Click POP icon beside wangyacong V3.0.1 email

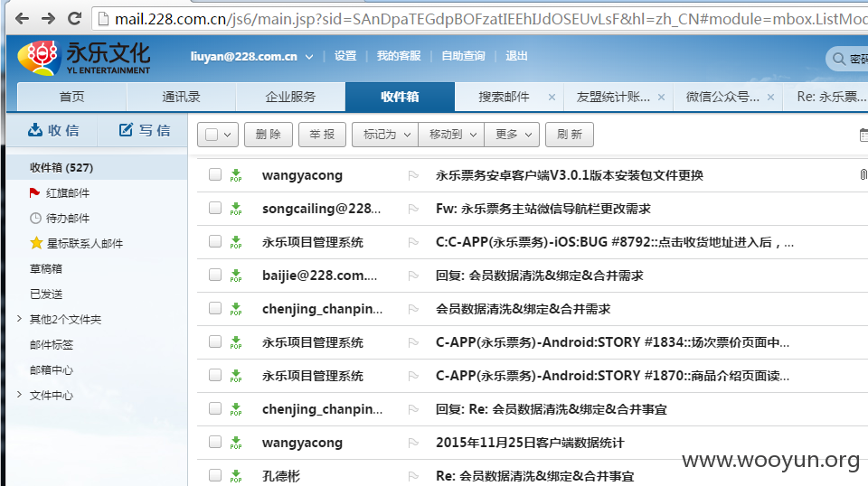click(236, 175)
